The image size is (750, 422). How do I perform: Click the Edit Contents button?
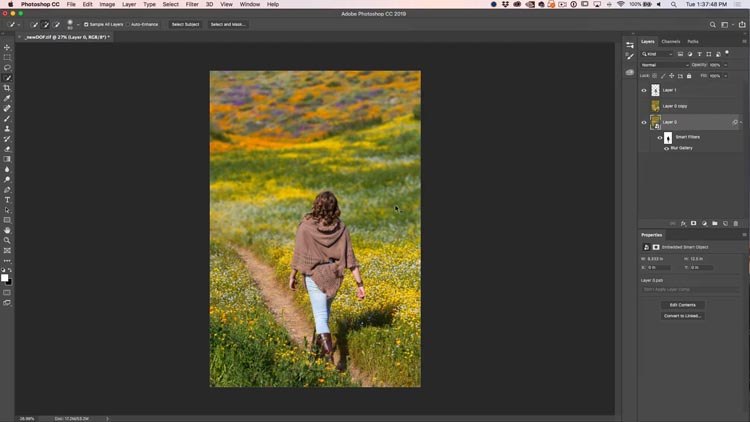[682, 304]
